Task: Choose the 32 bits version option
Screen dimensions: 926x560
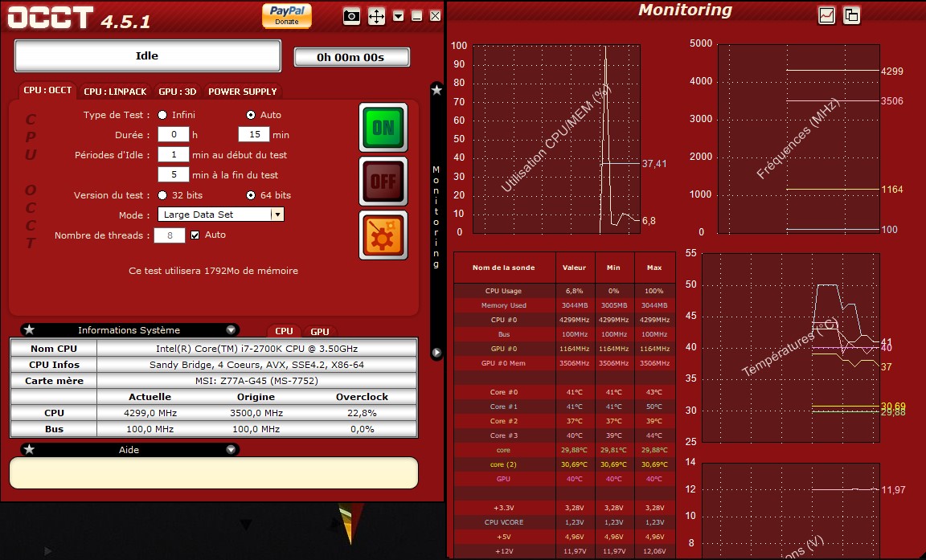Action: 163,195
